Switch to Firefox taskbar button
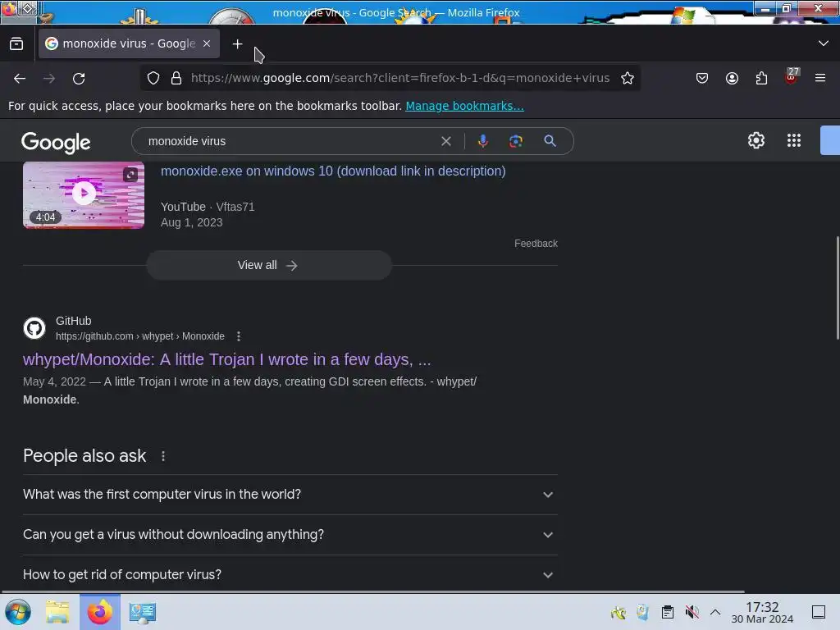This screenshot has width=840, height=630. [100, 612]
